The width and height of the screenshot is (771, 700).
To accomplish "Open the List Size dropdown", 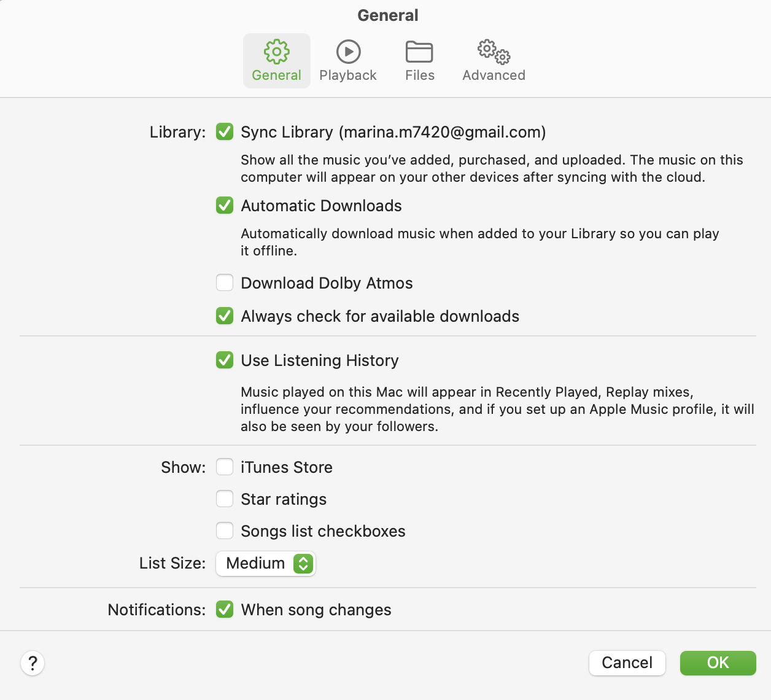I will click(265, 563).
